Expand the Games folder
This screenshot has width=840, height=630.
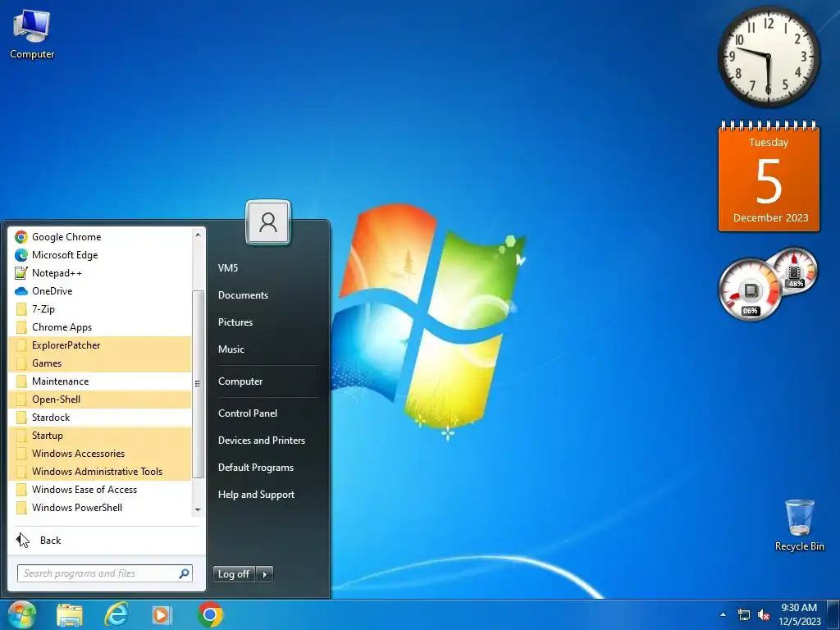pos(100,363)
